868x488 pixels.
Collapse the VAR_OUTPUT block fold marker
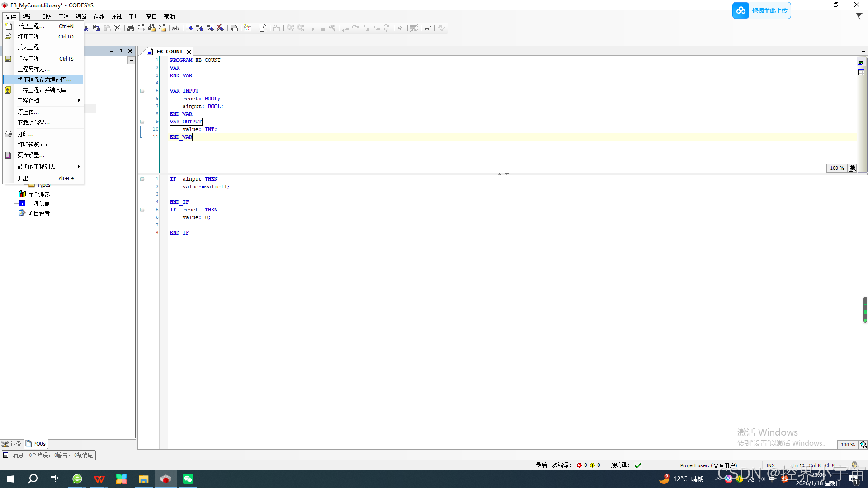pos(142,122)
